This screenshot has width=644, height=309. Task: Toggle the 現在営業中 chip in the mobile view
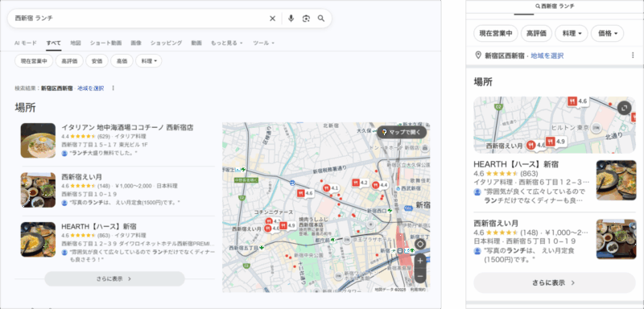coord(495,34)
